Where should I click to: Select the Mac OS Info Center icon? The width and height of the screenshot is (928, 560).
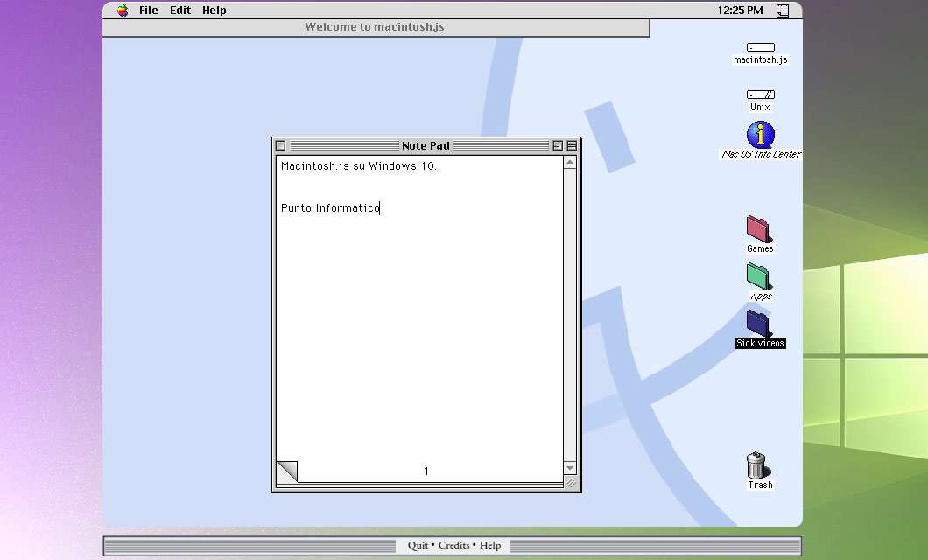pos(761,135)
